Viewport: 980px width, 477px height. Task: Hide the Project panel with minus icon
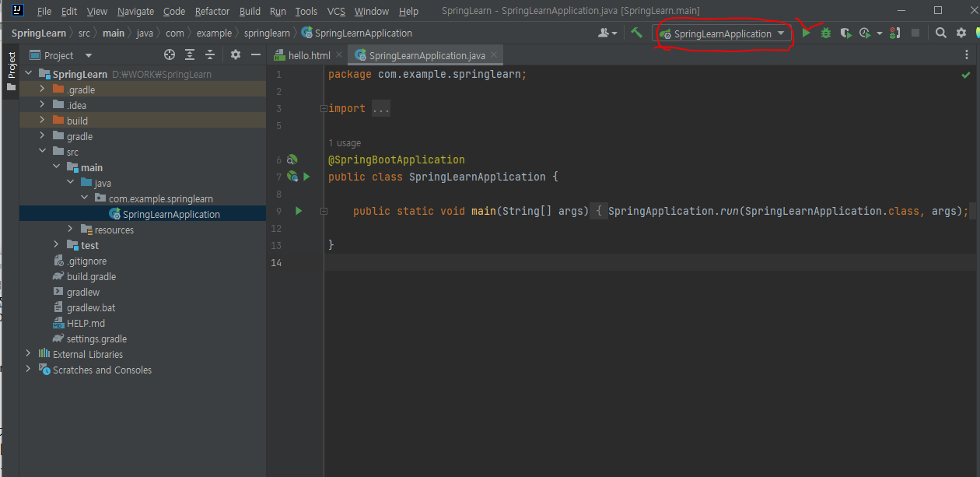tap(254, 55)
